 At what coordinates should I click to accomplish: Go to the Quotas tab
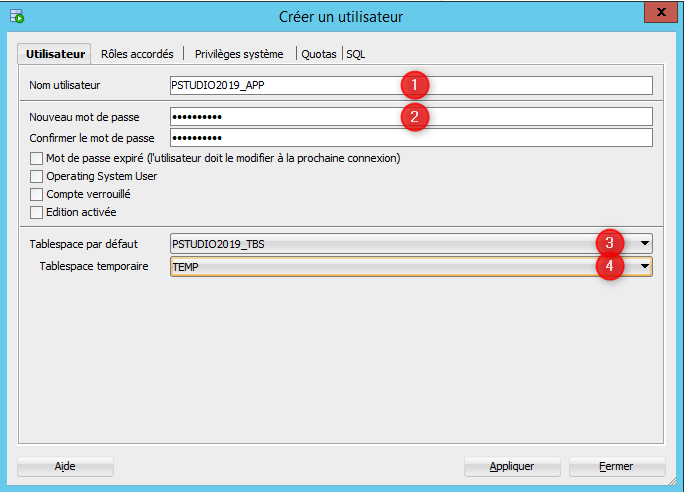[319, 54]
